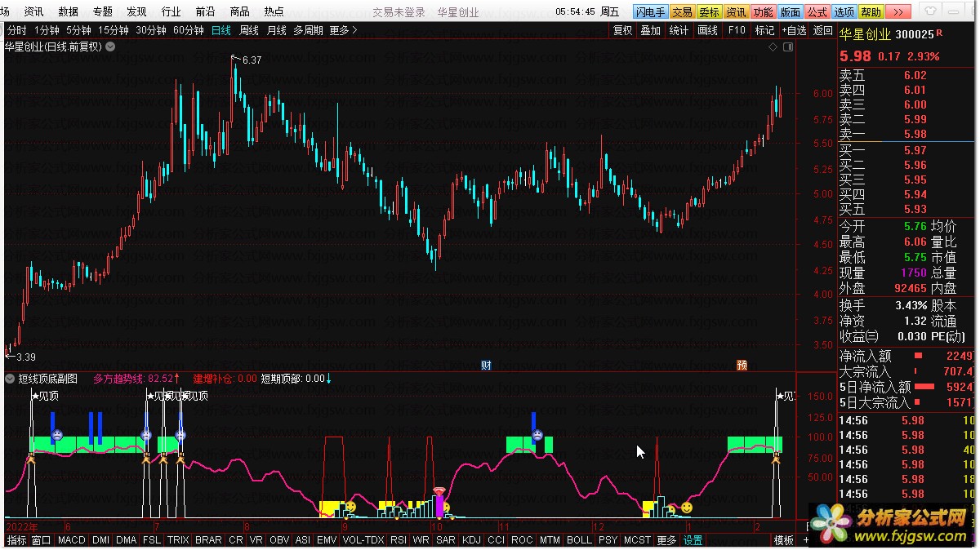This screenshot has width=980, height=550.
Task: Click the 统计 statistics button
Action: [x=679, y=30]
